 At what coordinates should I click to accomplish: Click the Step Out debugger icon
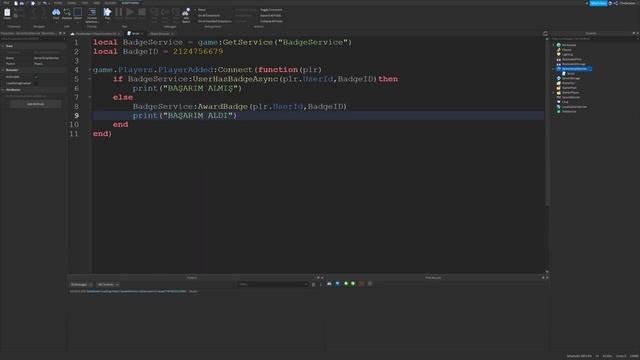point(176,12)
